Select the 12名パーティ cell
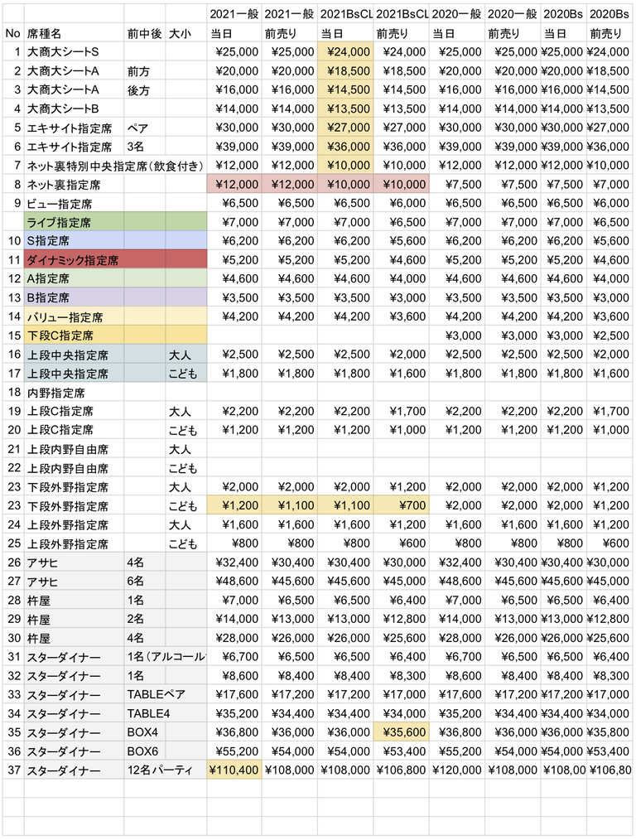636x840 pixels. [166, 770]
